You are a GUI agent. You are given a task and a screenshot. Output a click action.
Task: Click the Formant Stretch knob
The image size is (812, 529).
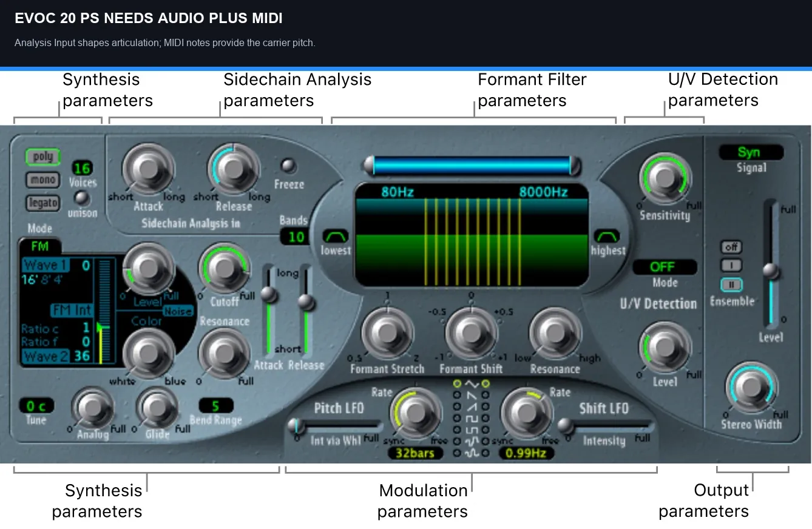tap(387, 332)
